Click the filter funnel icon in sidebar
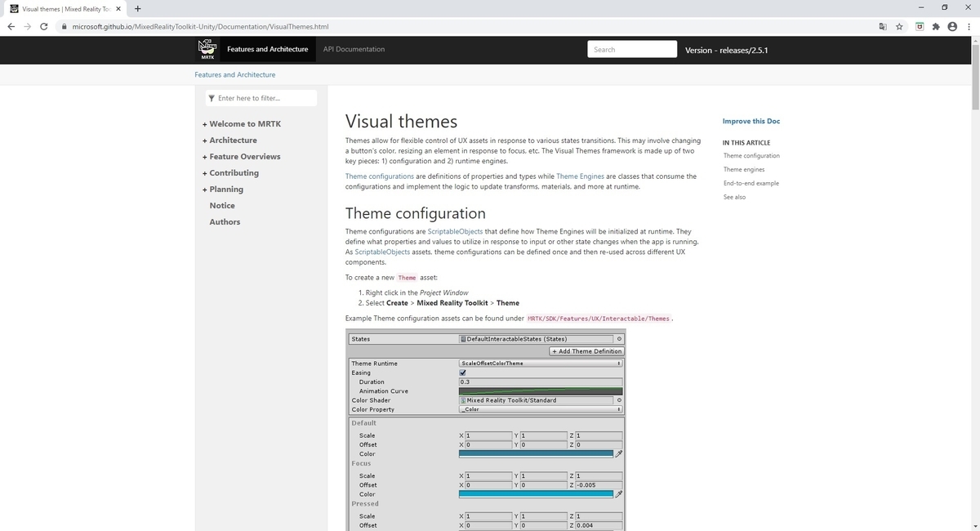 212,98
